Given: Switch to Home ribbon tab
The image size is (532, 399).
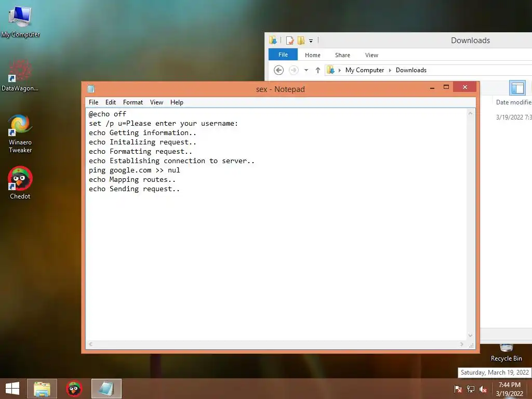Looking at the screenshot, I should pyautogui.click(x=312, y=55).
